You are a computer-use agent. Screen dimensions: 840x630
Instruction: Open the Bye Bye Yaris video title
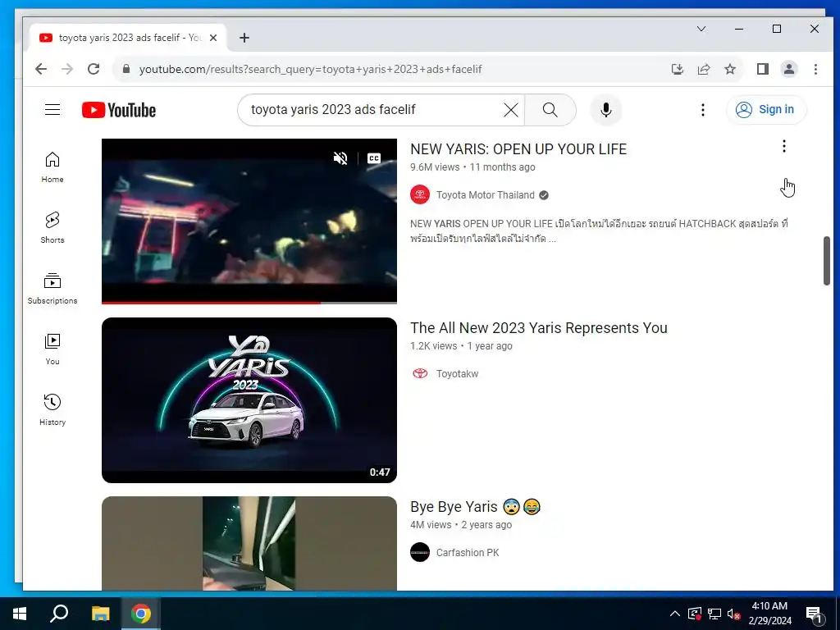pyautogui.click(x=475, y=507)
